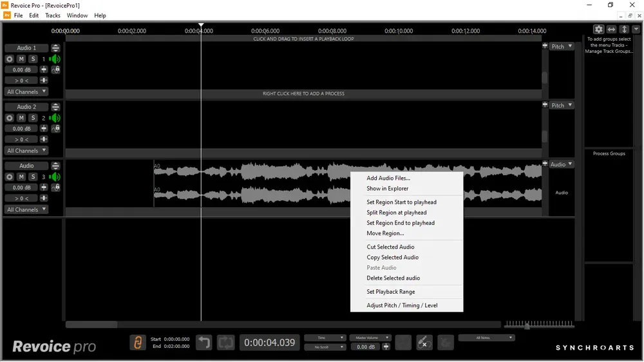Screen dimensions: 644x362
Task: Mute track 3 Audio
Action: point(21,176)
